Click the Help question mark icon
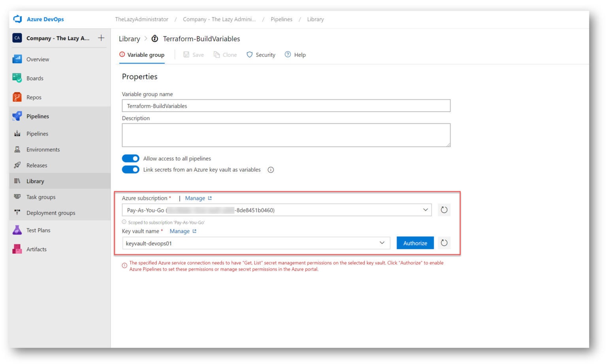607x364 pixels. click(x=288, y=55)
